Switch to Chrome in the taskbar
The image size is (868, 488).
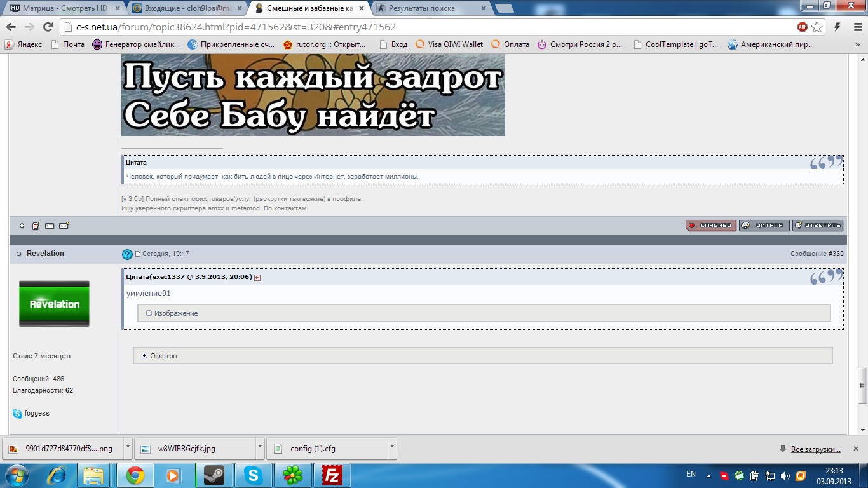pyautogui.click(x=134, y=475)
